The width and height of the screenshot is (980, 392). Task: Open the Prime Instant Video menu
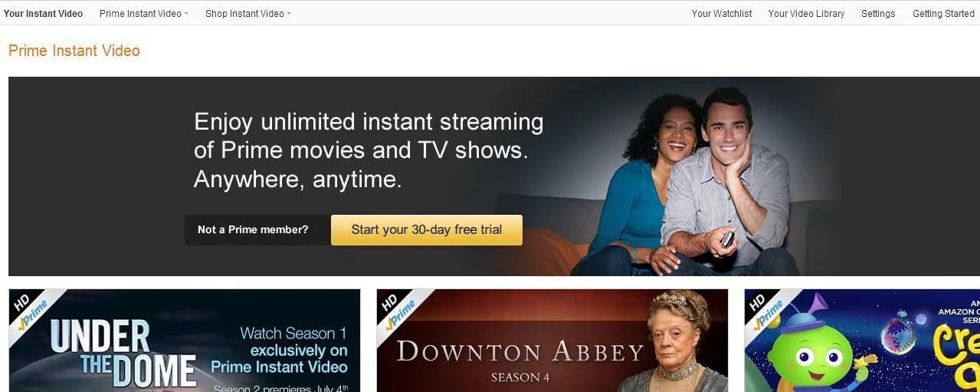coord(140,14)
